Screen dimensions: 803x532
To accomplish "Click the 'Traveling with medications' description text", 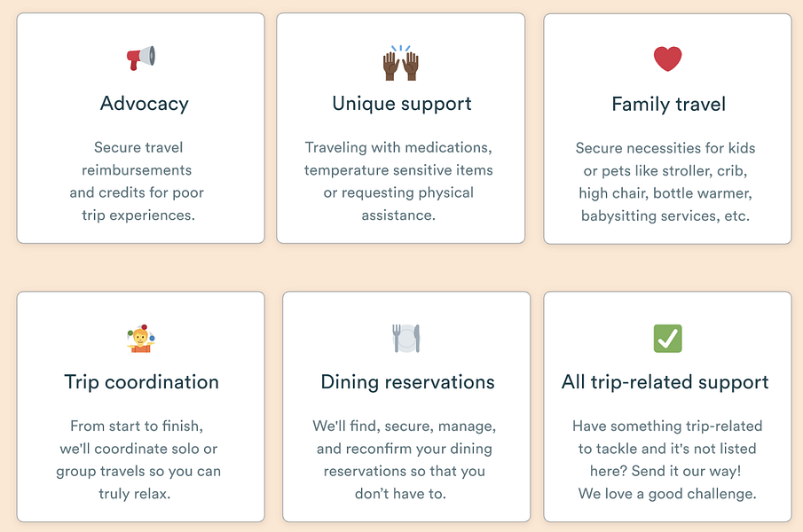I will [x=398, y=181].
